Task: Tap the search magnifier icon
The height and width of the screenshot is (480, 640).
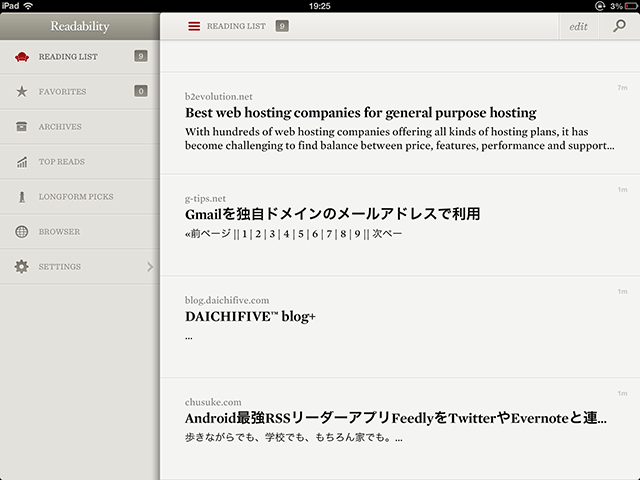Action: point(619,26)
